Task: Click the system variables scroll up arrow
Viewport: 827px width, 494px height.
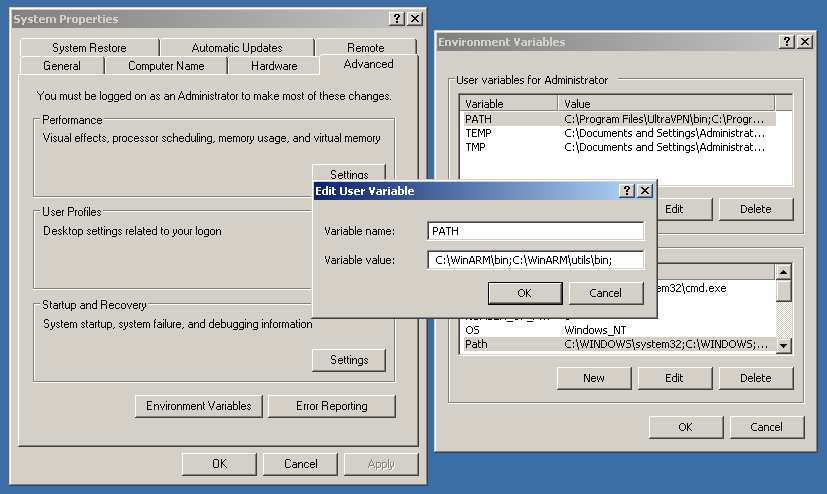Action: (x=784, y=272)
